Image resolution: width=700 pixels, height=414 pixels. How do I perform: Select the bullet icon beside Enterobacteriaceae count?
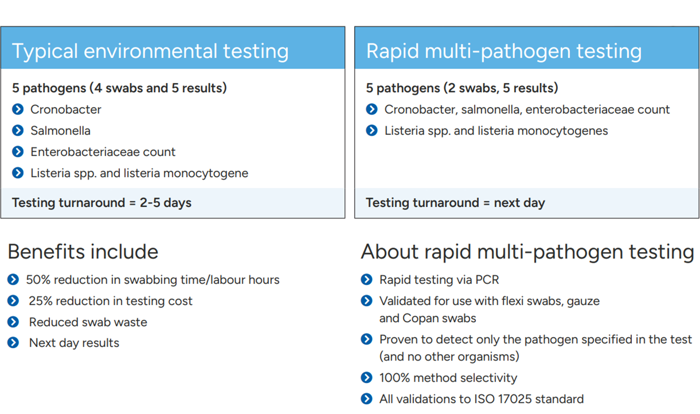click(18, 152)
